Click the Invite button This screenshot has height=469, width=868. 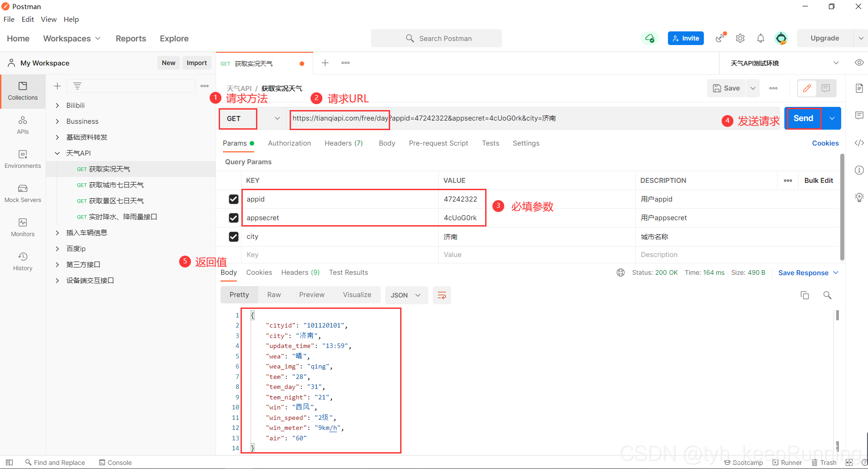pos(686,38)
